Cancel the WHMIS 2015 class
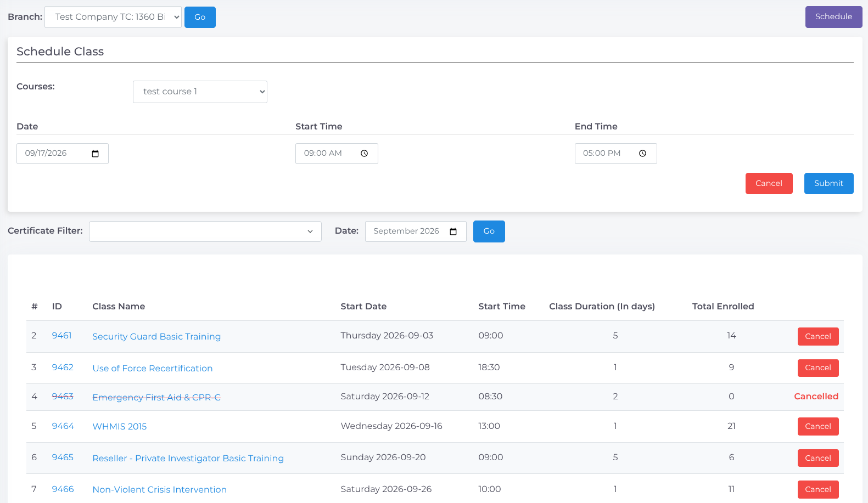This screenshot has width=868, height=503. click(818, 426)
